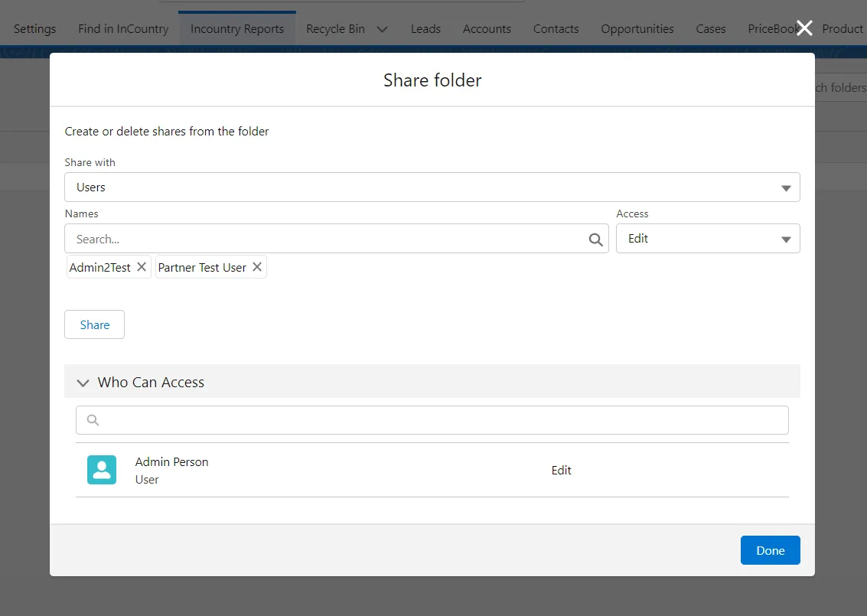The width and height of the screenshot is (867, 616).
Task: Open the Access level Edit dropdown
Action: [x=707, y=239]
